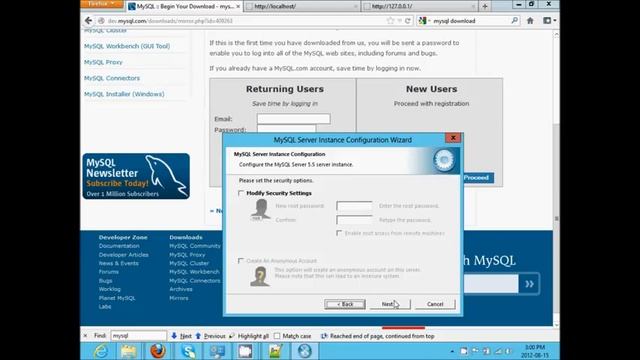
Task: Click the double-arrow submit button in the footer
Action: click(x=529, y=284)
